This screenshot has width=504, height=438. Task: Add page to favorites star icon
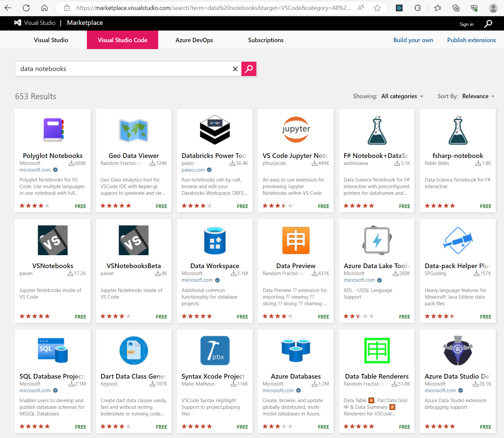[x=377, y=8]
